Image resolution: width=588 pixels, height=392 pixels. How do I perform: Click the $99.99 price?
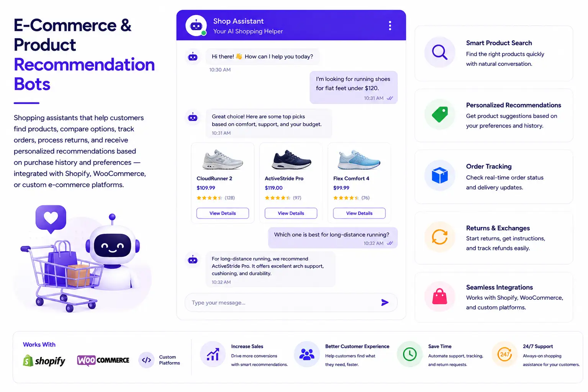[341, 188]
